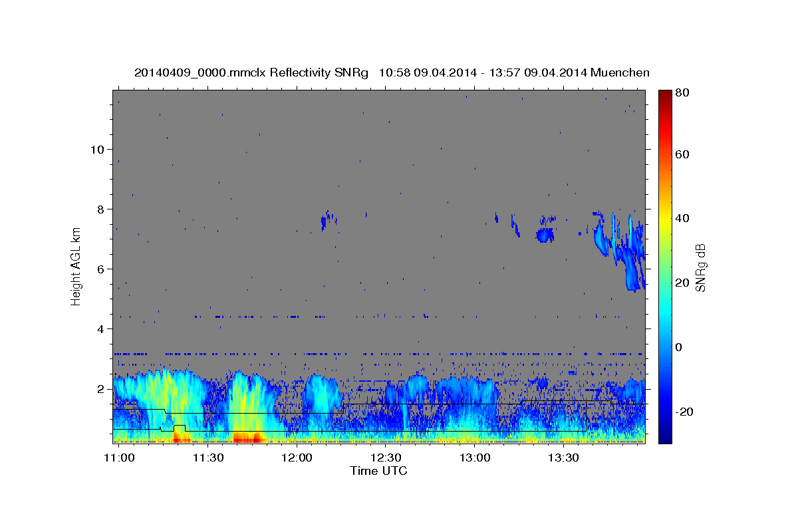This screenshot has height=532, width=798.
Task: Click the 11:00 time tick label
Action: click(120, 458)
